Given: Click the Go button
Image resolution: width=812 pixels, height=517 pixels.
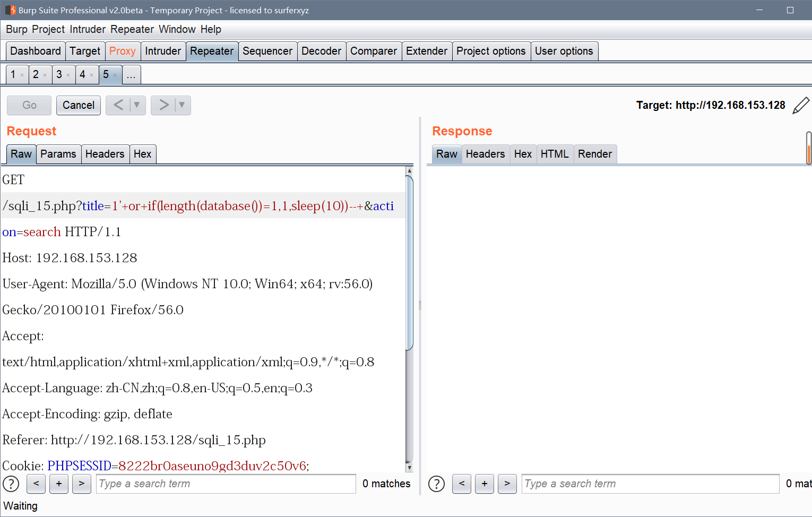Looking at the screenshot, I should (x=29, y=105).
